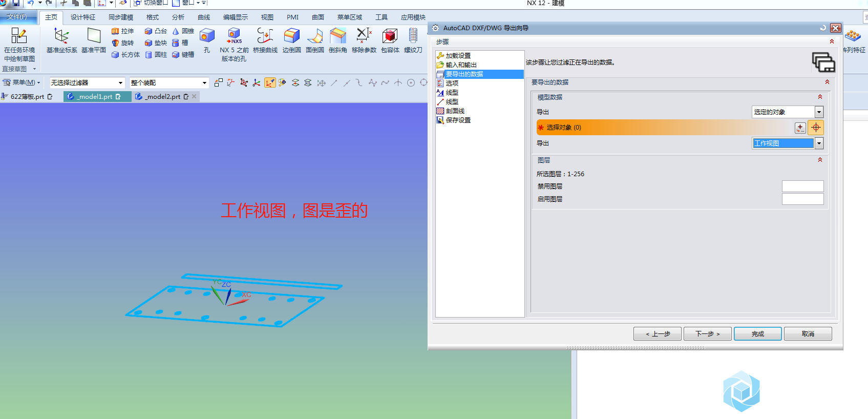Image resolution: width=868 pixels, height=419 pixels.
Task: Switch to the 曲线 ribbon tab
Action: tap(204, 17)
